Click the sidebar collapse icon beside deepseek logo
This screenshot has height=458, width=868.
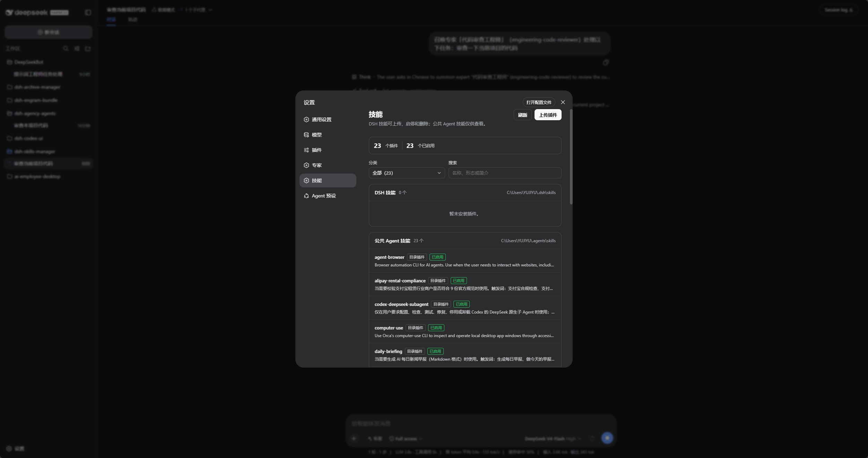[x=88, y=12]
